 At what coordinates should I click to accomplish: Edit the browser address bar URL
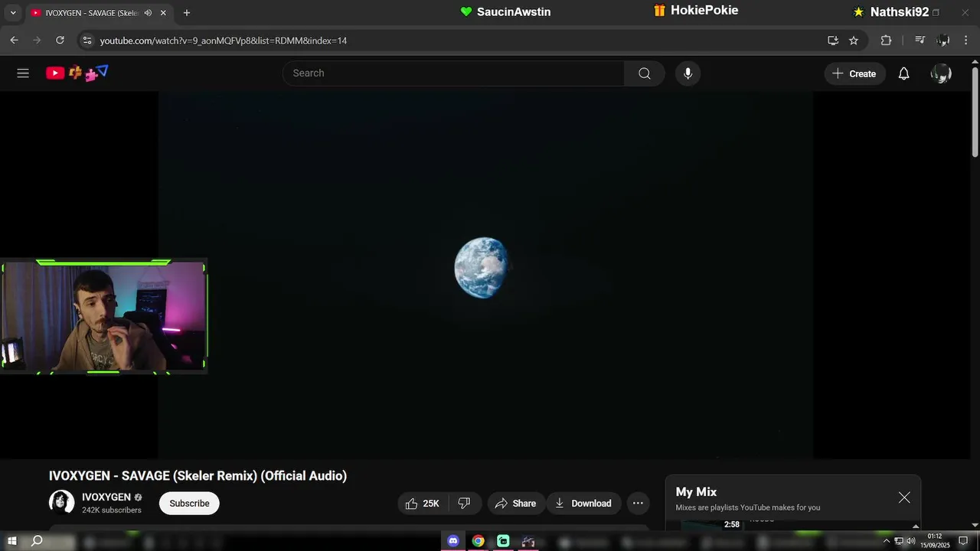tap(459, 41)
